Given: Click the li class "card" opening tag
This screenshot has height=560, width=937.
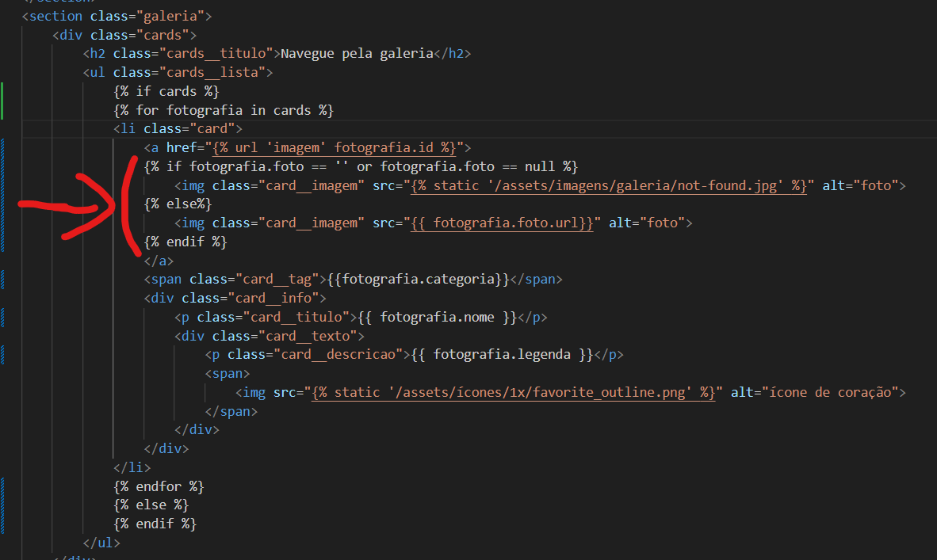Looking at the screenshot, I should click(178, 129).
